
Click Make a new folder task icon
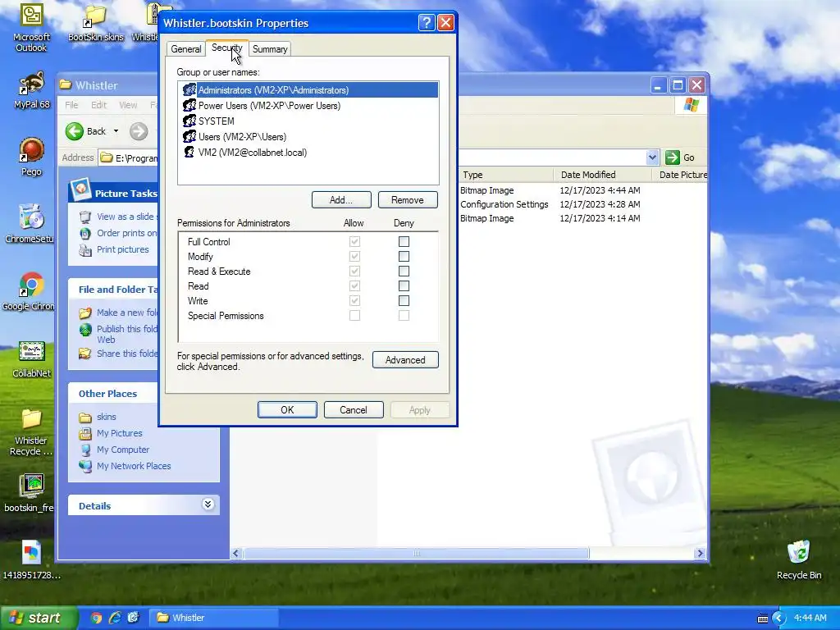click(85, 313)
